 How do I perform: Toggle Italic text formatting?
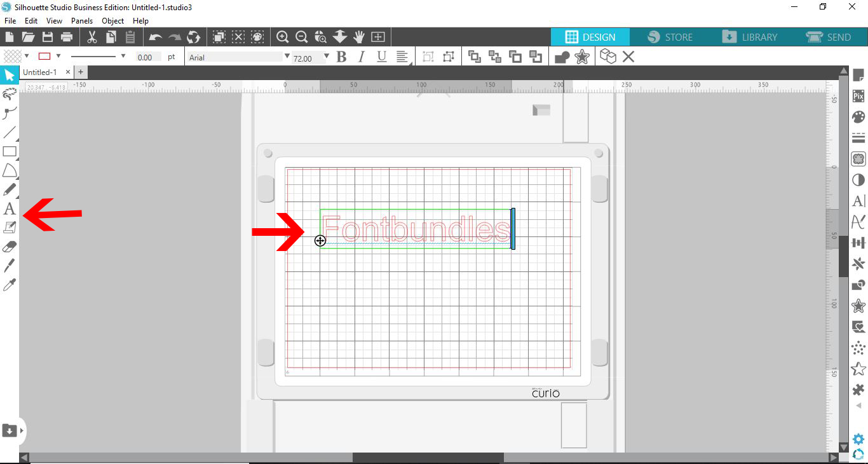click(362, 57)
